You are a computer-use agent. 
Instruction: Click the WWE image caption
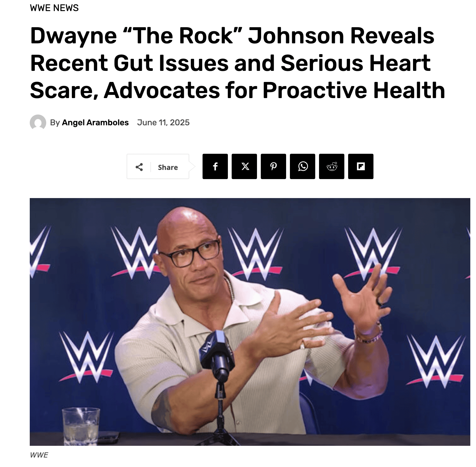[39, 455]
